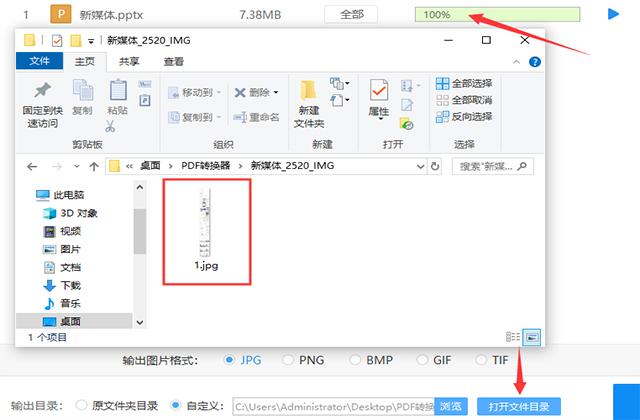Click the Copy icon in clipboard group
This screenshot has height=420, width=640.
[x=83, y=90]
